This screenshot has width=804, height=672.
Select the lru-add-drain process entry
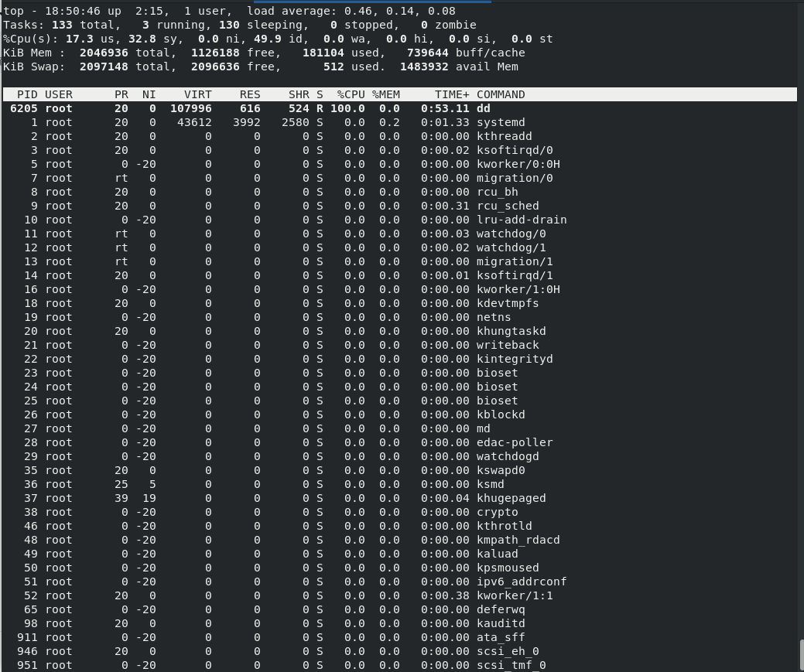tap(522, 220)
